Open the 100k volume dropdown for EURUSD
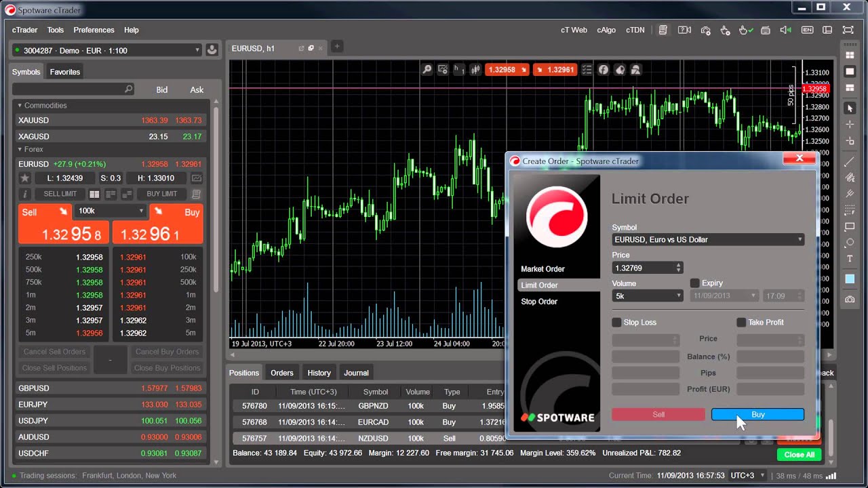868x488 pixels. click(x=111, y=211)
